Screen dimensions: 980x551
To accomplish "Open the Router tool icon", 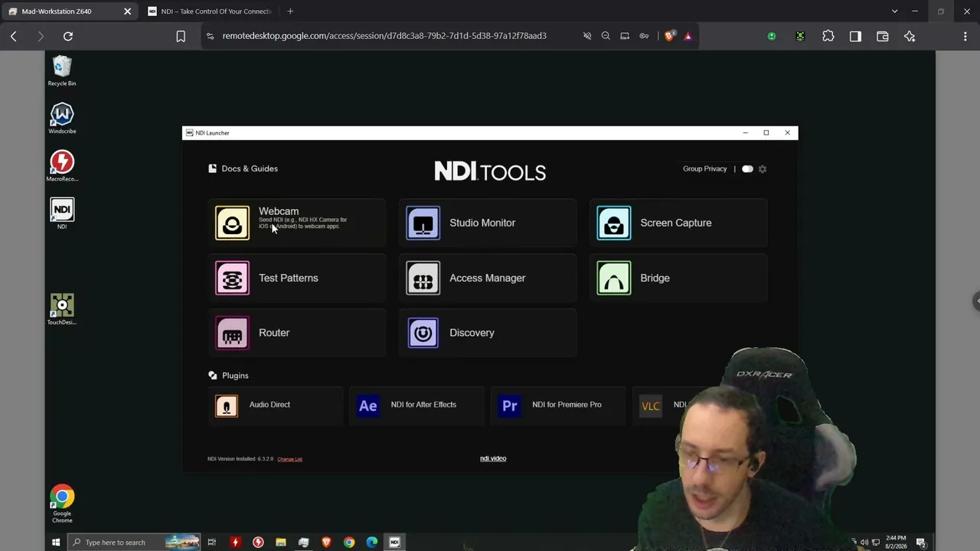I will click(x=232, y=333).
